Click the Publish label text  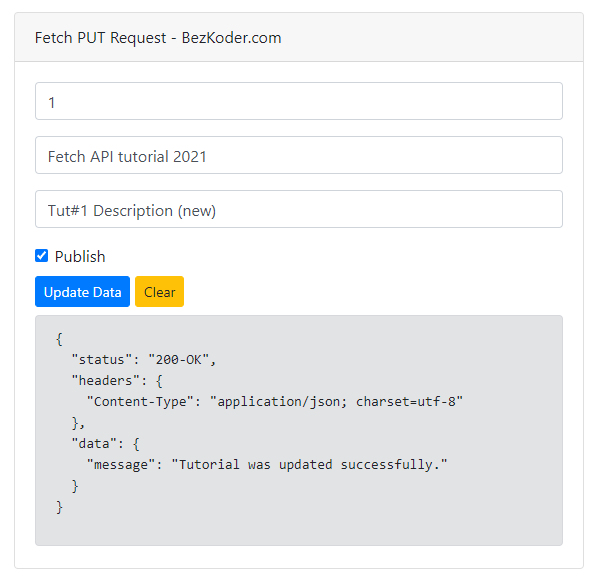tap(80, 257)
